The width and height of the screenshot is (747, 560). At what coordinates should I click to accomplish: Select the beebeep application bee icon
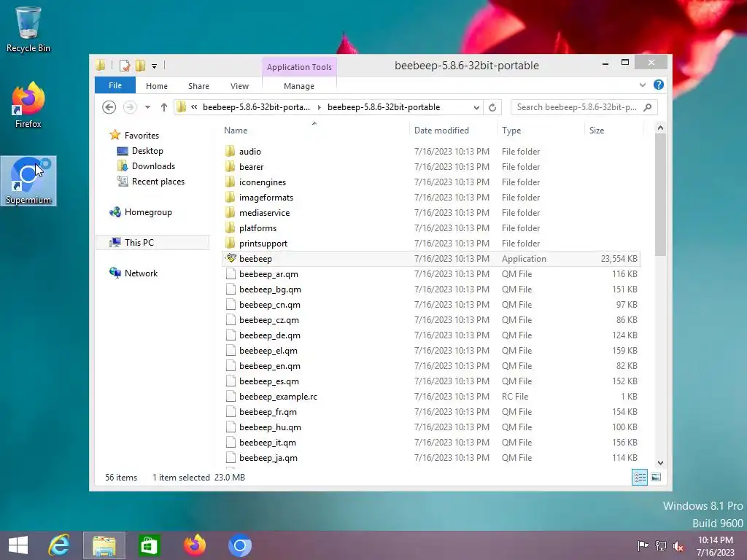(x=231, y=258)
